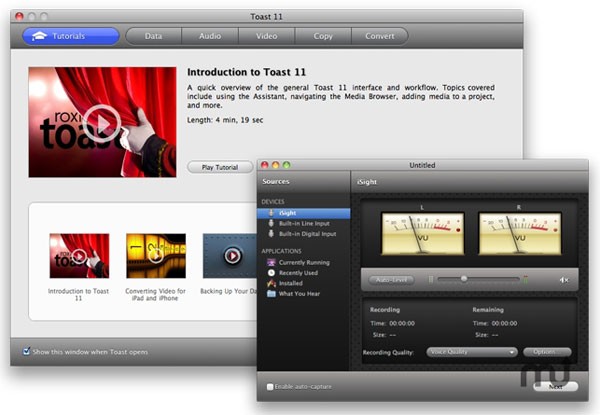Click the right channel VU meter

point(520,234)
